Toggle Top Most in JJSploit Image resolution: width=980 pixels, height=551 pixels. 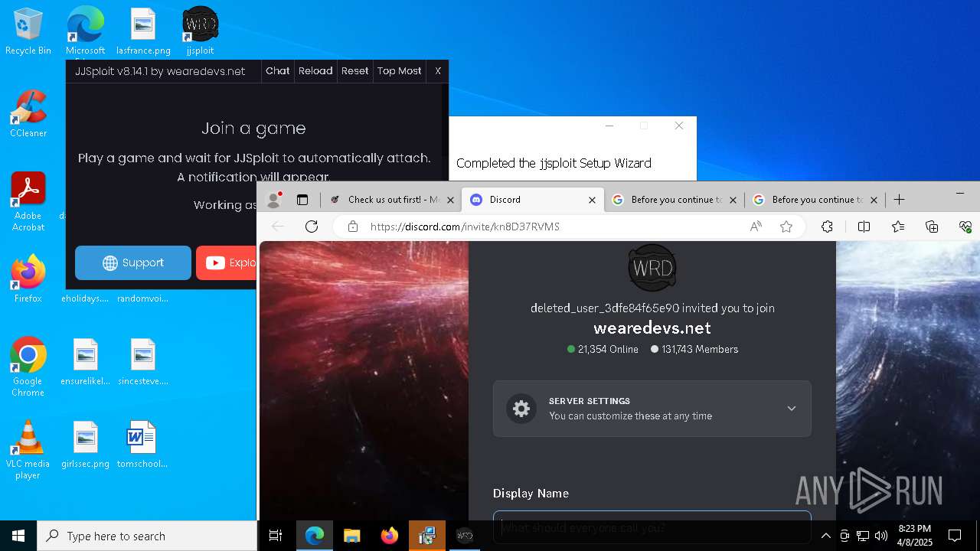[399, 71]
